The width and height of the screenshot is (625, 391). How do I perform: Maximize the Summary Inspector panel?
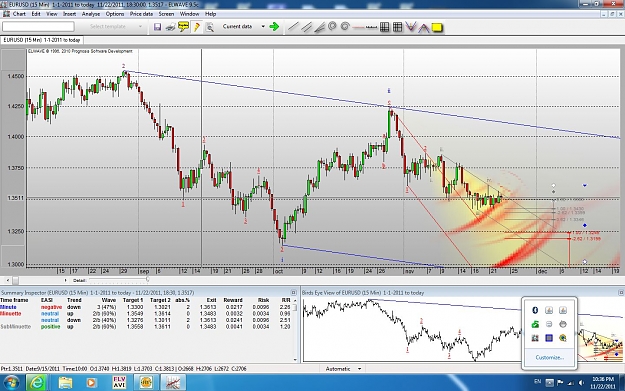tap(294, 293)
